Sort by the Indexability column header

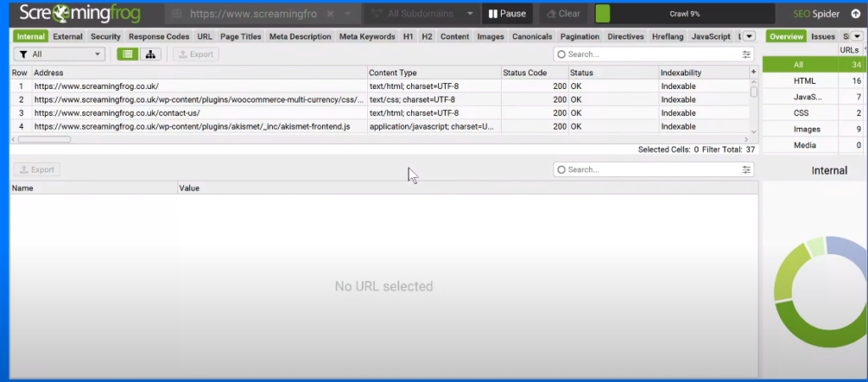click(704, 73)
